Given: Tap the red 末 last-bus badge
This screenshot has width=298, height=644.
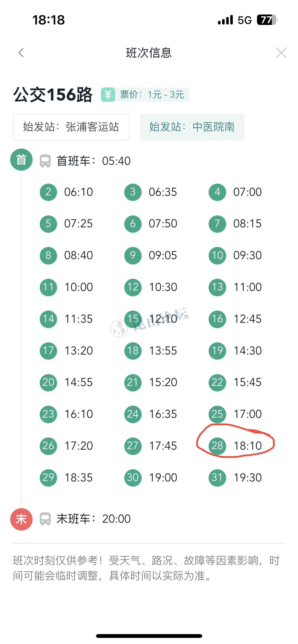Looking at the screenshot, I should point(21,519).
